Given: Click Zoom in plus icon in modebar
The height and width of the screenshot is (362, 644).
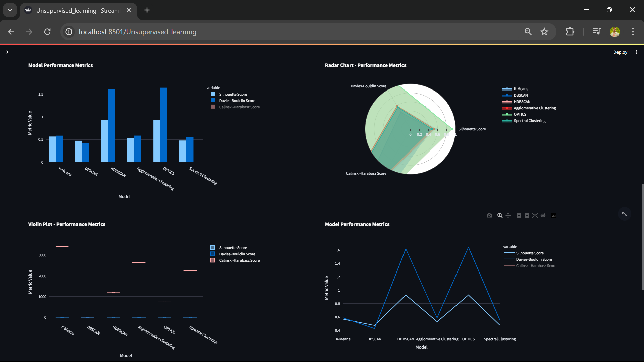Looking at the screenshot, I should tap(519, 215).
